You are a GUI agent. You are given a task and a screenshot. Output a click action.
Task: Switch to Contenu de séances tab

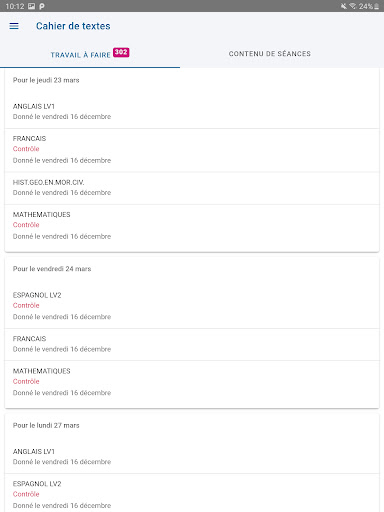(270, 54)
